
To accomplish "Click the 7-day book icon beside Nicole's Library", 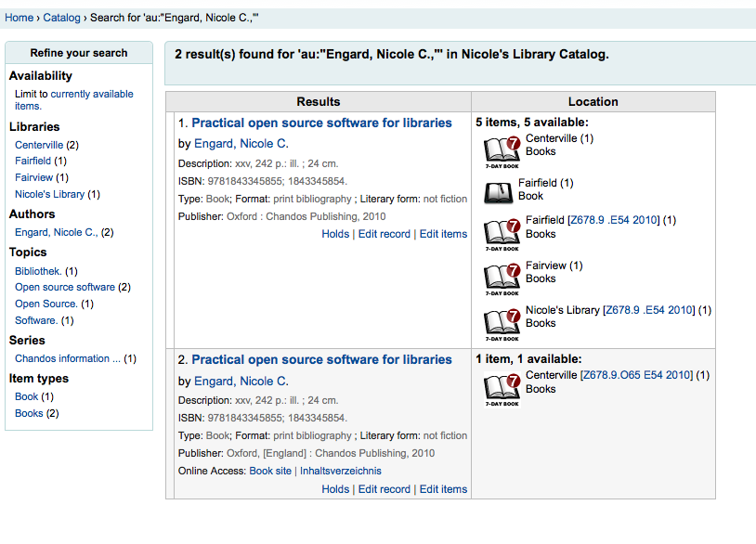I will [502, 322].
